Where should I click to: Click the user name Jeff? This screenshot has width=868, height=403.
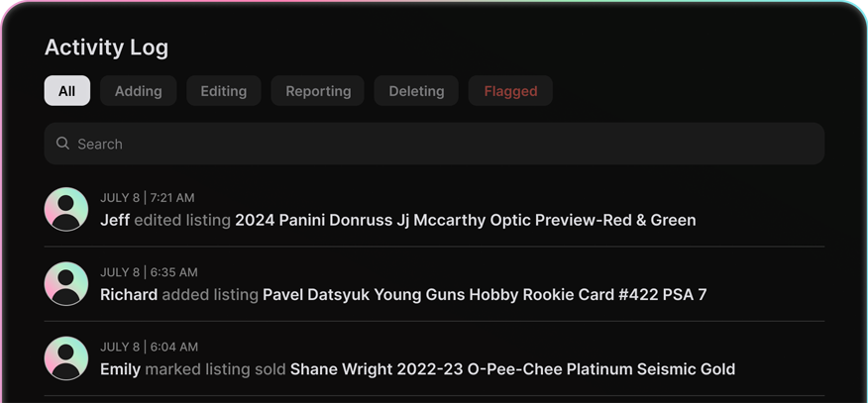tap(115, 220)
